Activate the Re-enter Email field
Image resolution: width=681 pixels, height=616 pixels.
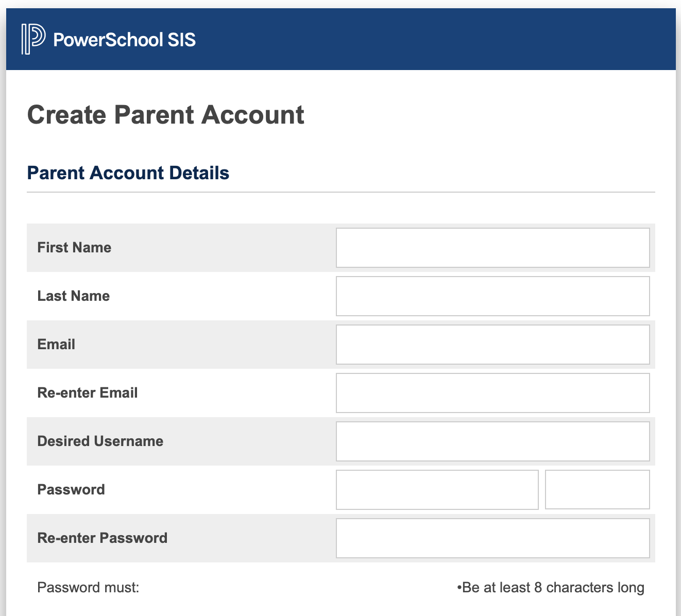[x=493, y=393]
